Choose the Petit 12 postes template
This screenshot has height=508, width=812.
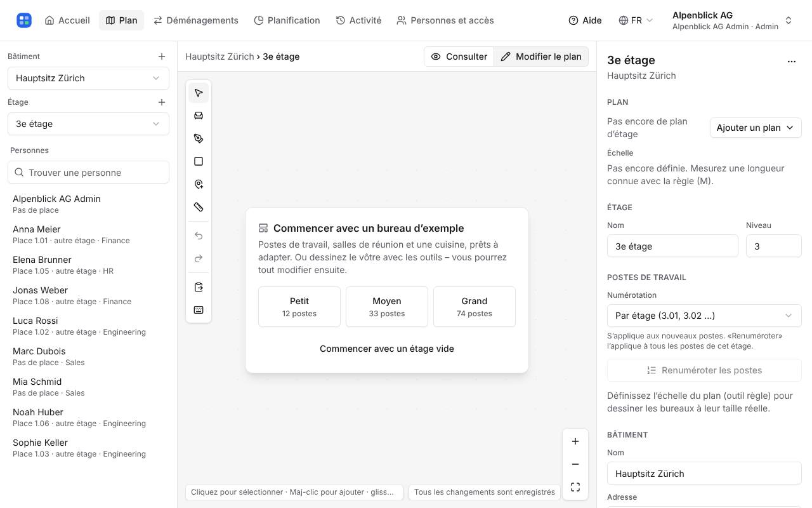point(299,307)
